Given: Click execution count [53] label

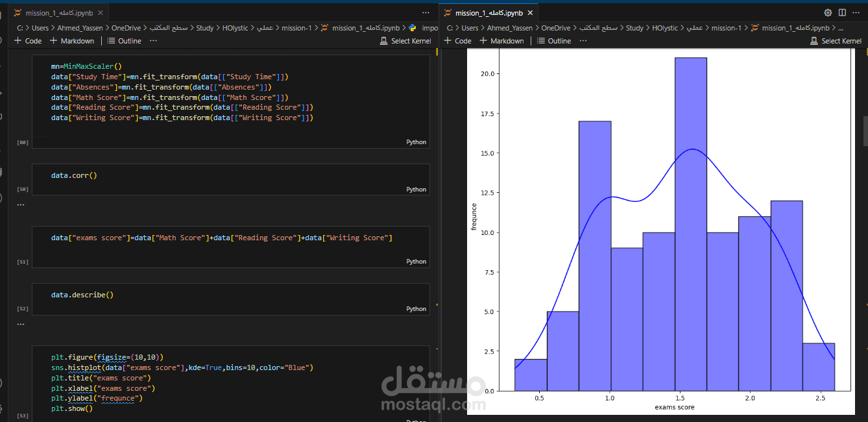Looking at the screenshot, I should coord(22,416).
